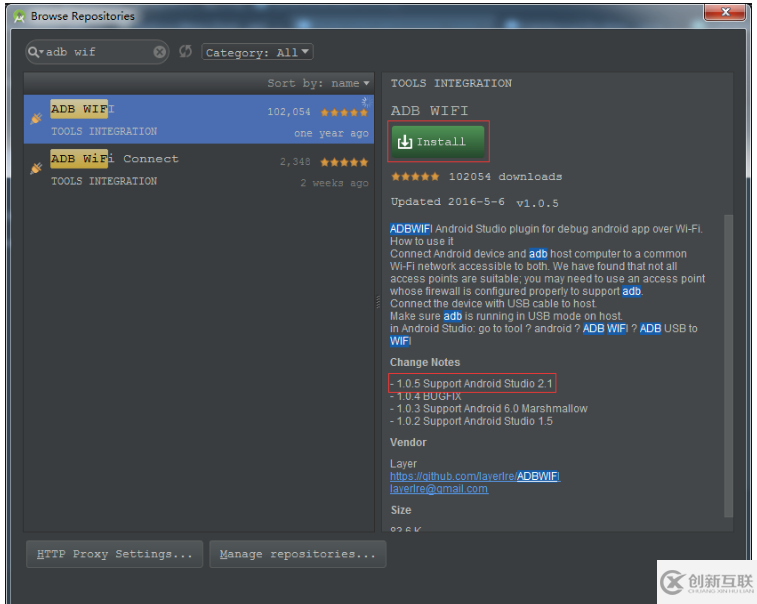Click '1.0.2 Support Android Studio 1.5' note

pos(471,421)
